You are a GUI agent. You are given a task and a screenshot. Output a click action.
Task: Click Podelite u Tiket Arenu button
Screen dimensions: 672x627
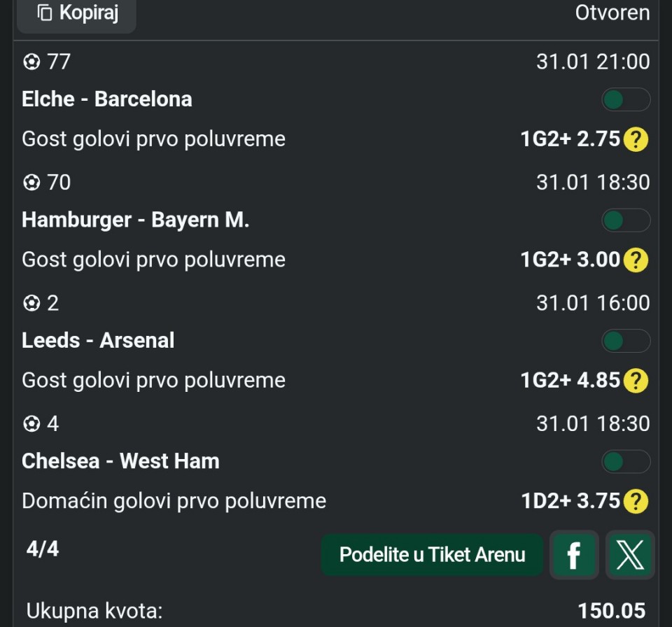[x=432, y=555]
